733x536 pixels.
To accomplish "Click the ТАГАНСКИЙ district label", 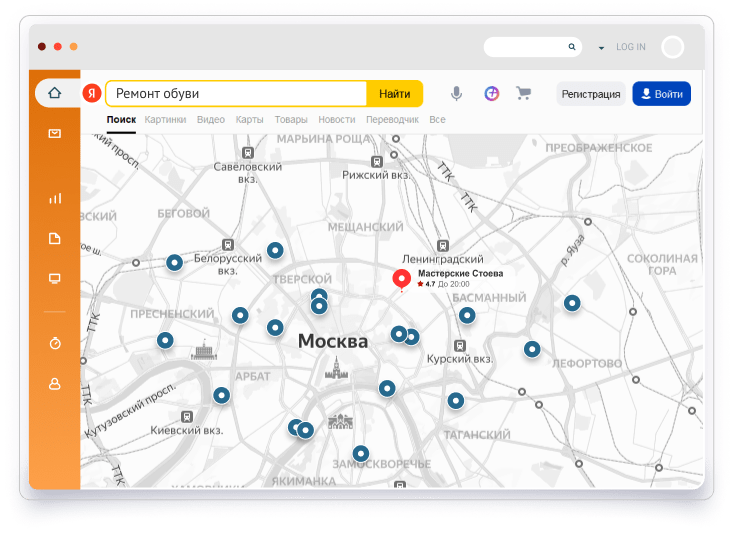I will click(477, 435).
